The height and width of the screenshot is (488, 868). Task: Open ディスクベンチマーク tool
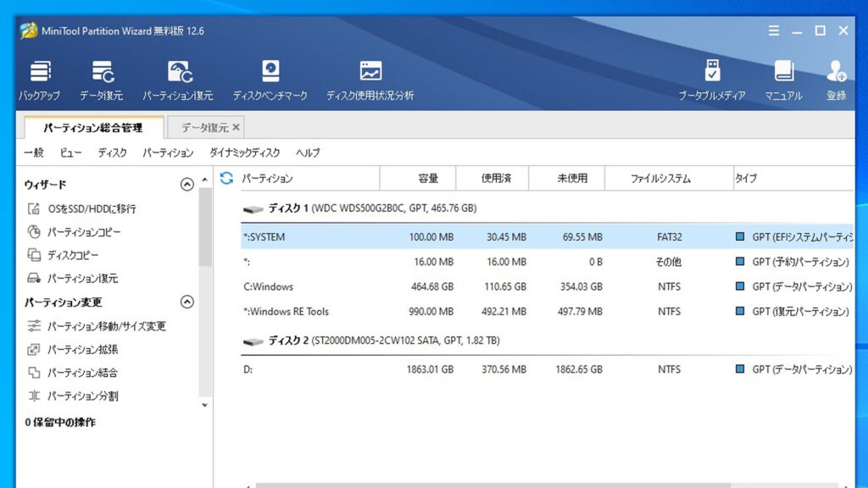(270, 80)
